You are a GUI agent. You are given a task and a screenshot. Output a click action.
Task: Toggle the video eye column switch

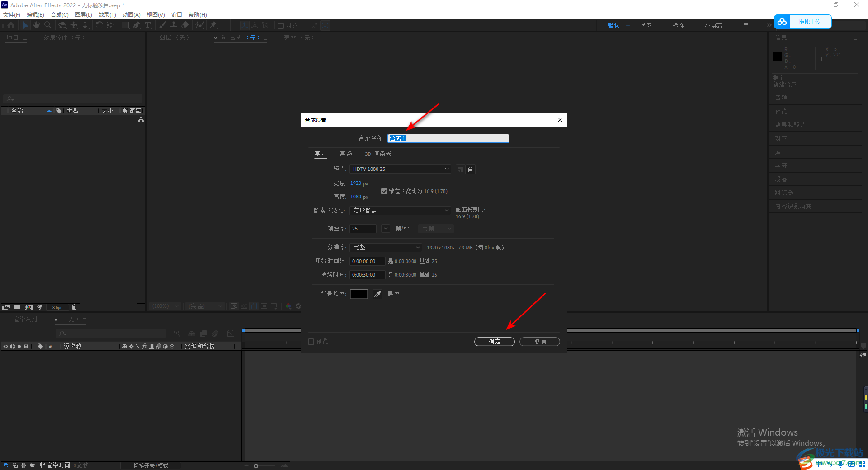(x=6, y=346)
